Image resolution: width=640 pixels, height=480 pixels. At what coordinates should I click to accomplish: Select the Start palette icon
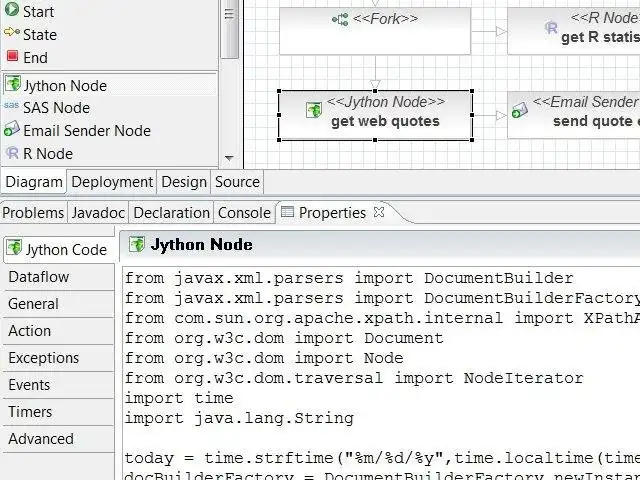11,9
